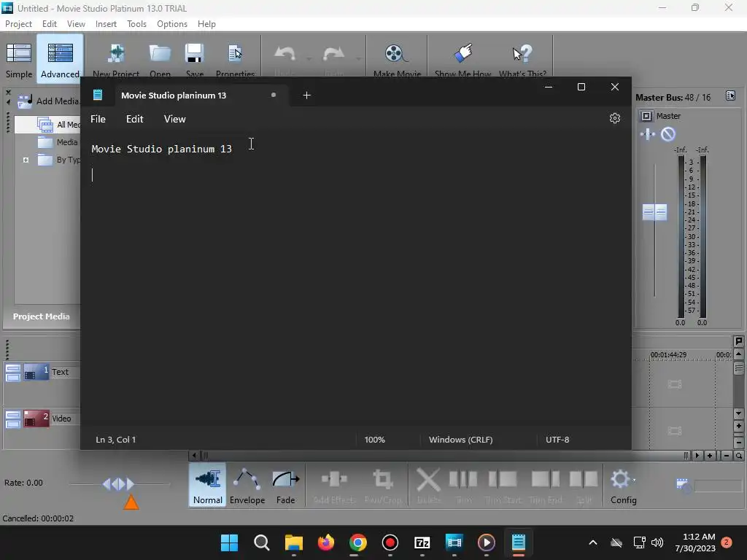Screen dimensions: 747x560
Task: Open the Project menu in Movie Studio
Action: click(x=18, y=24)
